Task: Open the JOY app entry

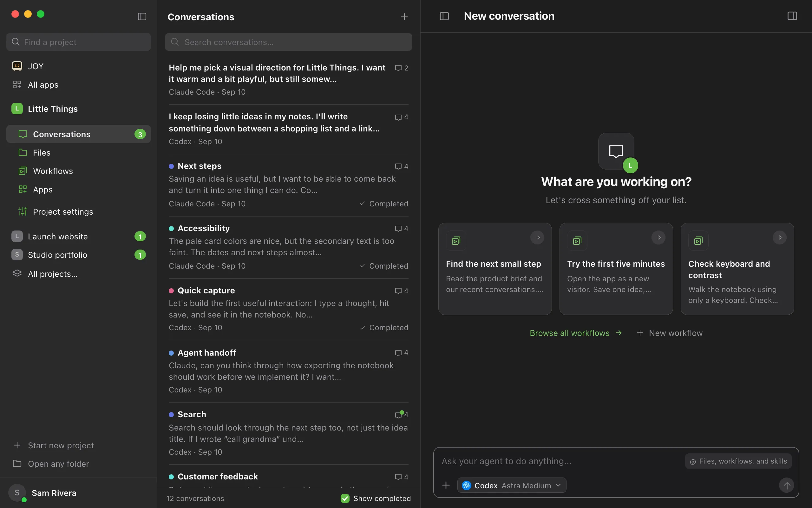Action: [79, 66]
